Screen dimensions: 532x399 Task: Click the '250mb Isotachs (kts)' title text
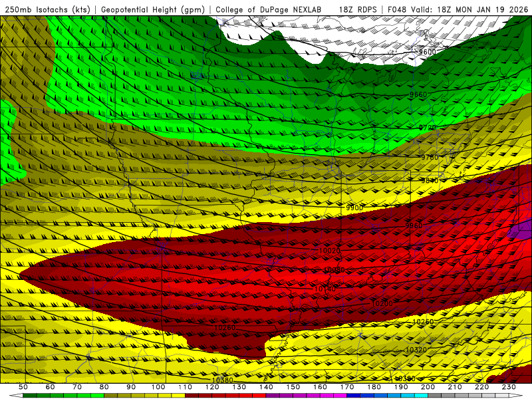coord(47,9)
